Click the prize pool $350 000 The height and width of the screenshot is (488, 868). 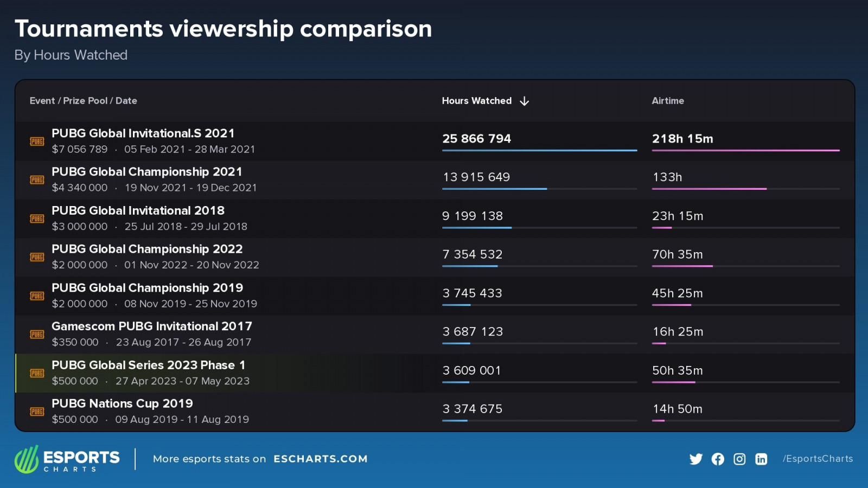tap(75, 343)
